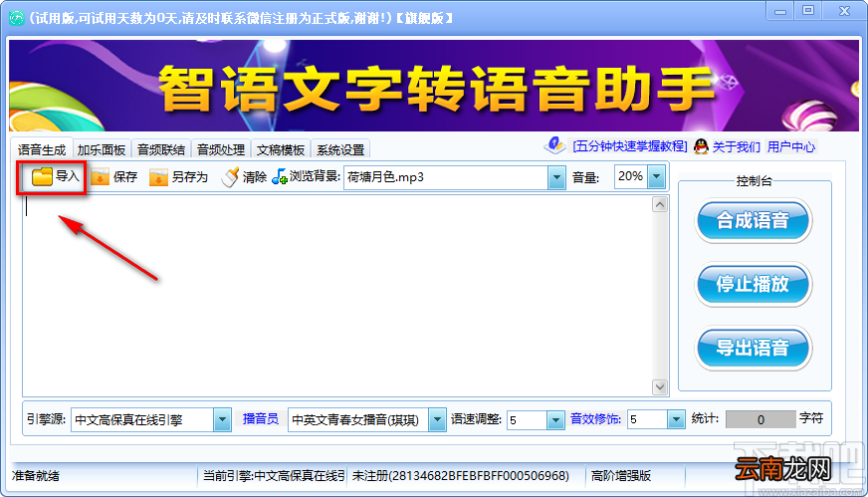Viewport: 868px width, 497px height.
Task: Click the 清除 clear brush icon
Action: pyautogui.click(x=230, y=176)
